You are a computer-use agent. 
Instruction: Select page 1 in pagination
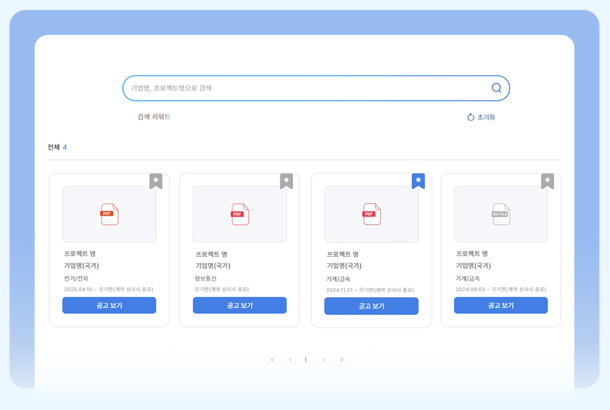(x=306, y=360)
